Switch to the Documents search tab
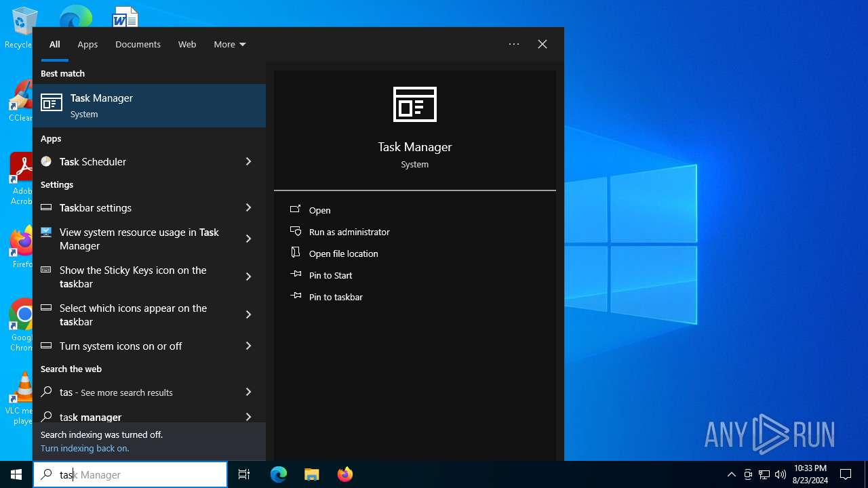 coord(138,44)
